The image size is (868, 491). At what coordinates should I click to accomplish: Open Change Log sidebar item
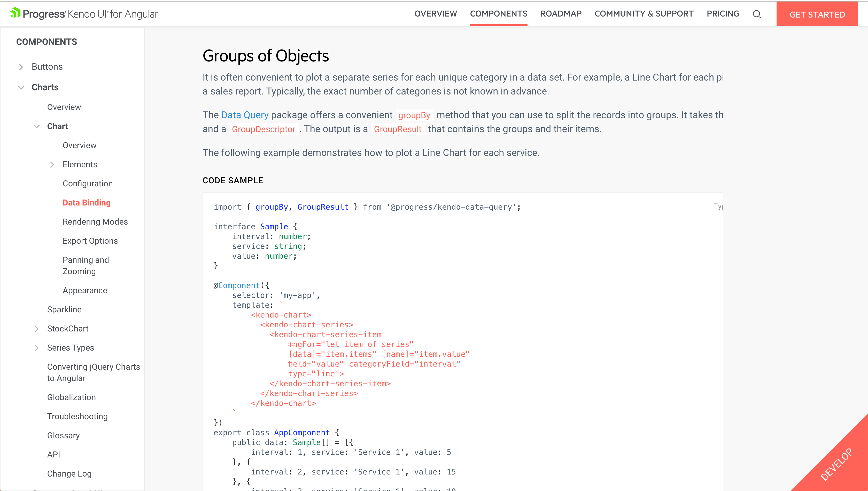(x=69, y=474)
